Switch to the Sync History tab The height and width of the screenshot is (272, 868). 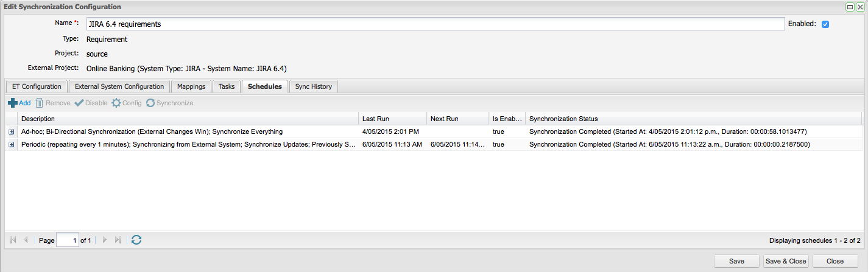pyautogui.click(x=313, y=86)
